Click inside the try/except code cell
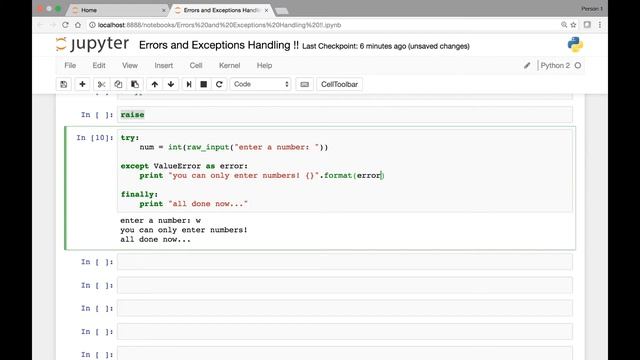This screenshot has width=640, height=360. [x=345, y=171]
